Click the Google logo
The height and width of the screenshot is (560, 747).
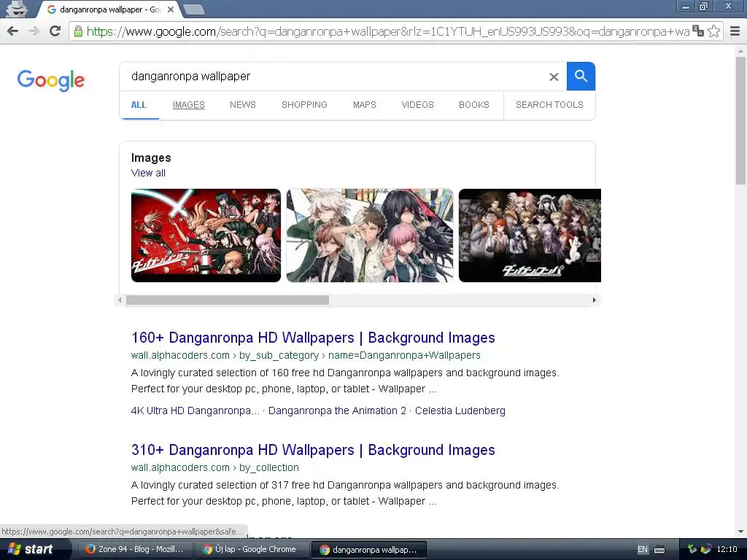tap(50, 80)
